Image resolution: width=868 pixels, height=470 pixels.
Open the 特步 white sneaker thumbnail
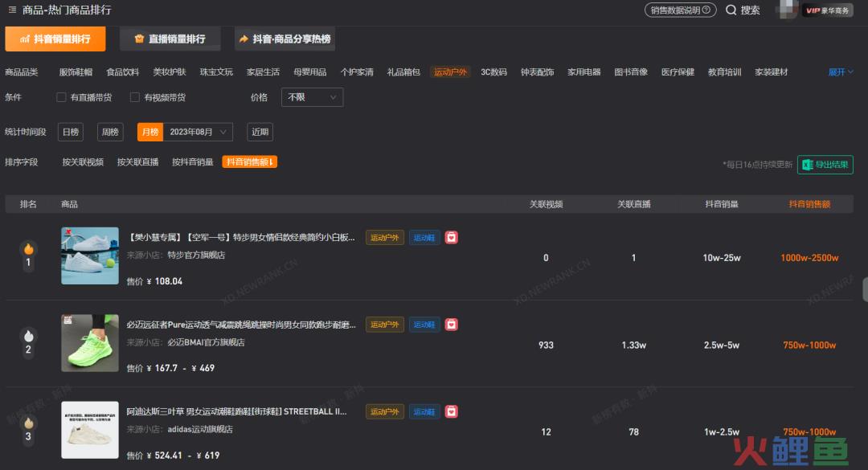coord(90,255)
